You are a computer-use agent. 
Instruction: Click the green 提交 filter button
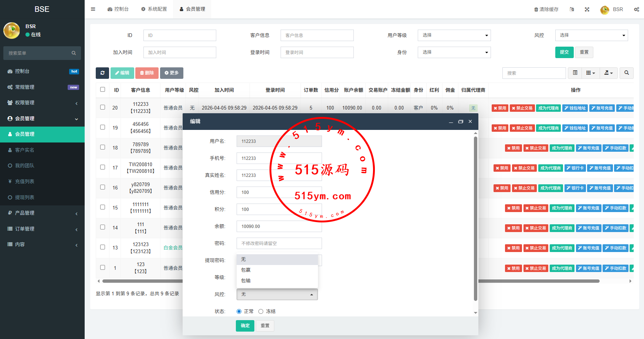coord(564,52)
